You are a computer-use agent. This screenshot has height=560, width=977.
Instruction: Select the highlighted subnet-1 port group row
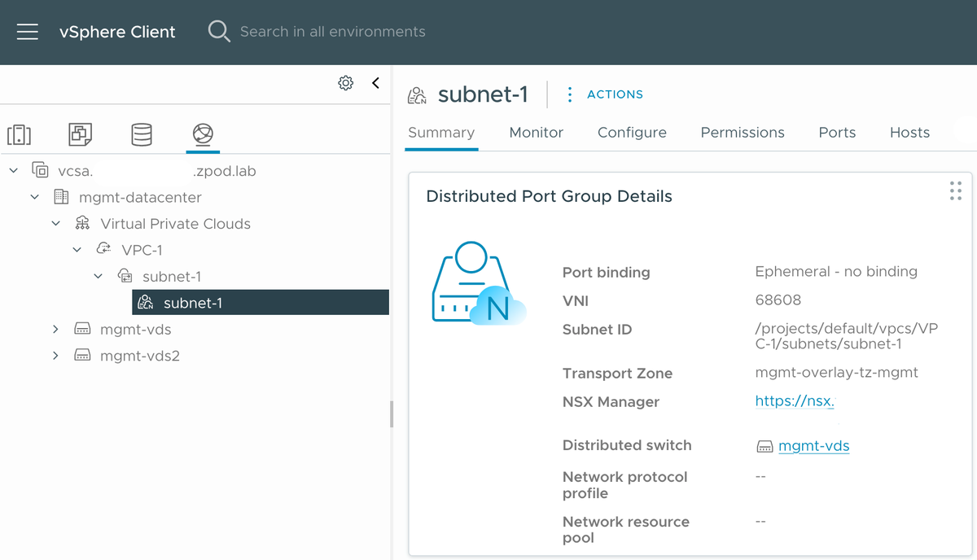point(261,303)
